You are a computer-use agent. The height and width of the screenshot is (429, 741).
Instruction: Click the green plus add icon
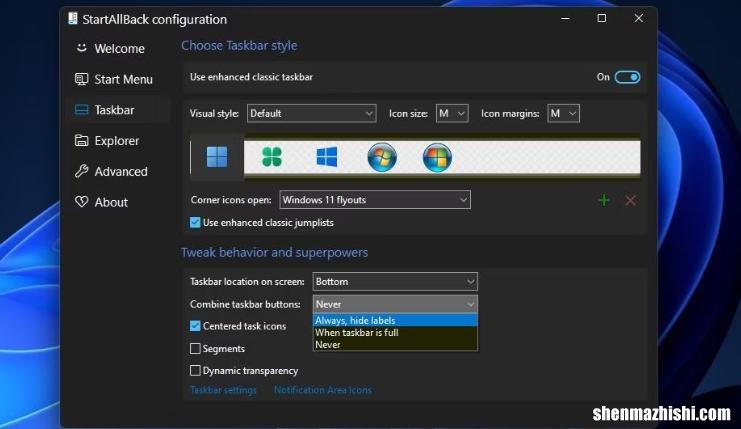pyautogui.click(x=603, y=200)
